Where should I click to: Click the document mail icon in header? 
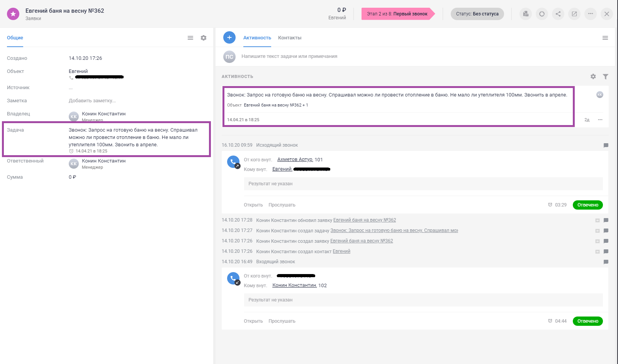click(x=526, y=14)
